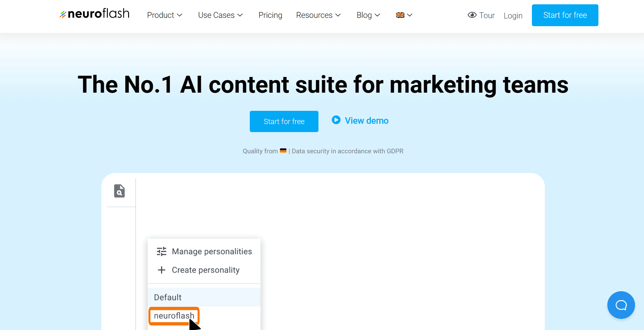The image size is (644, 330).
Task: Open the language flag selector
Action: click(x=404, y=15)
